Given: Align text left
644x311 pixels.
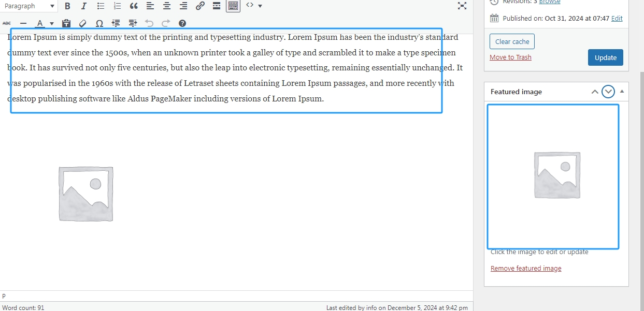Looking at the screenshot, I should coord(150,6).
